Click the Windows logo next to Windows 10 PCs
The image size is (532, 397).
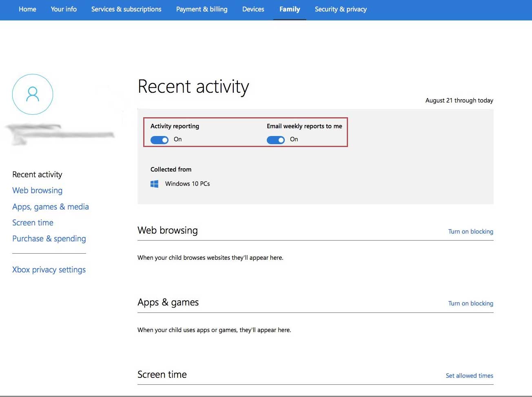coord(155,184)
